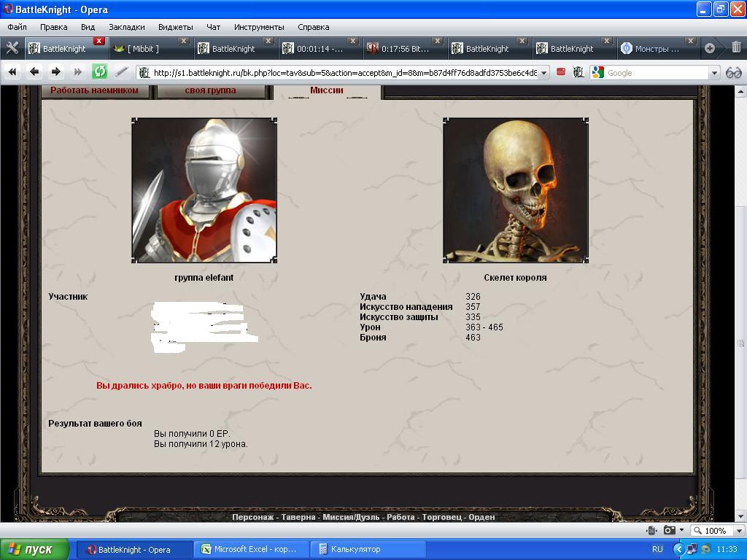Open the Файл menu
Viewport: 747px width, 560px height.
pos(18,27)
